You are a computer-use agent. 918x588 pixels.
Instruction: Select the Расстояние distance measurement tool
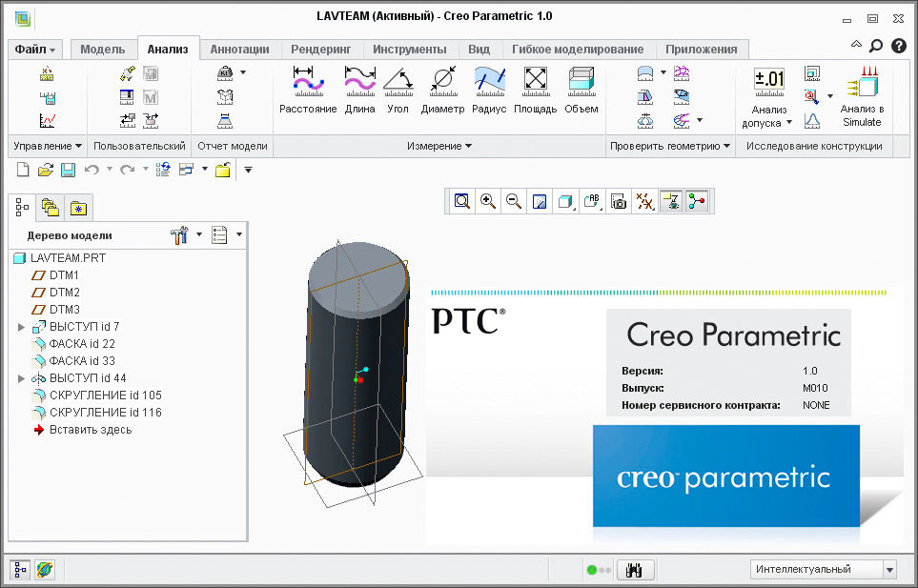[x=308, y=90]
